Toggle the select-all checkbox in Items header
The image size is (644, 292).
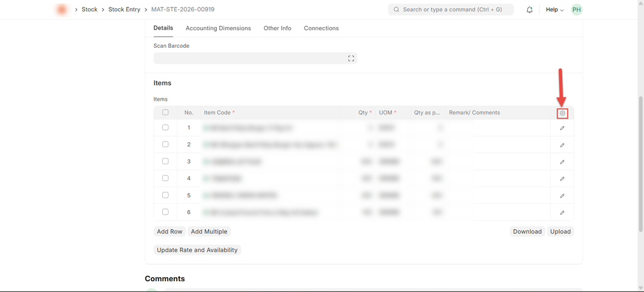coord(165,113)
